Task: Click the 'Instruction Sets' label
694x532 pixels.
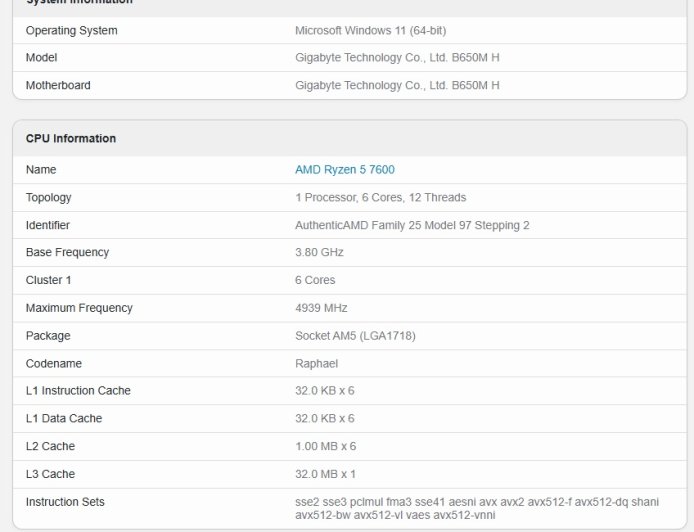Action: pos(65,502)
